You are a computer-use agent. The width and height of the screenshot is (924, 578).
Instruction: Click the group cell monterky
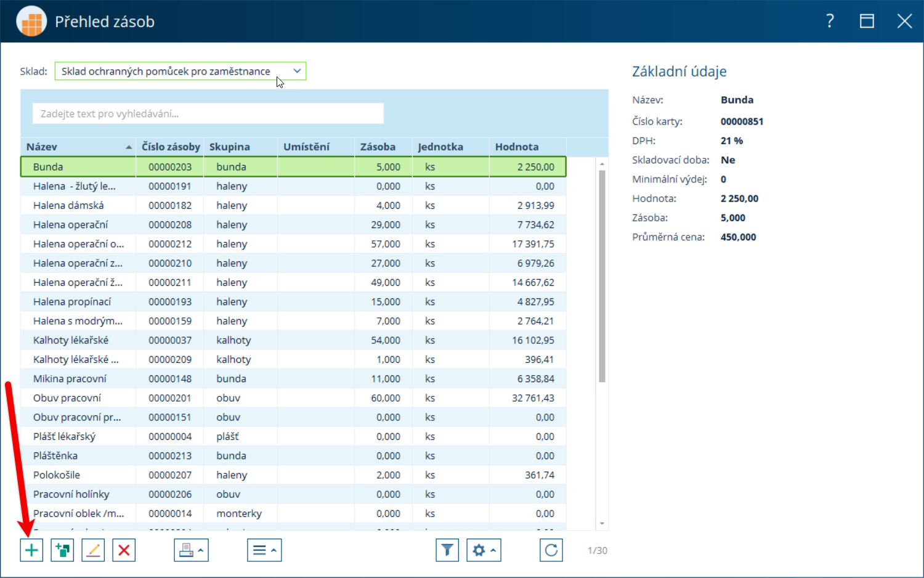[x=239, y=513]
